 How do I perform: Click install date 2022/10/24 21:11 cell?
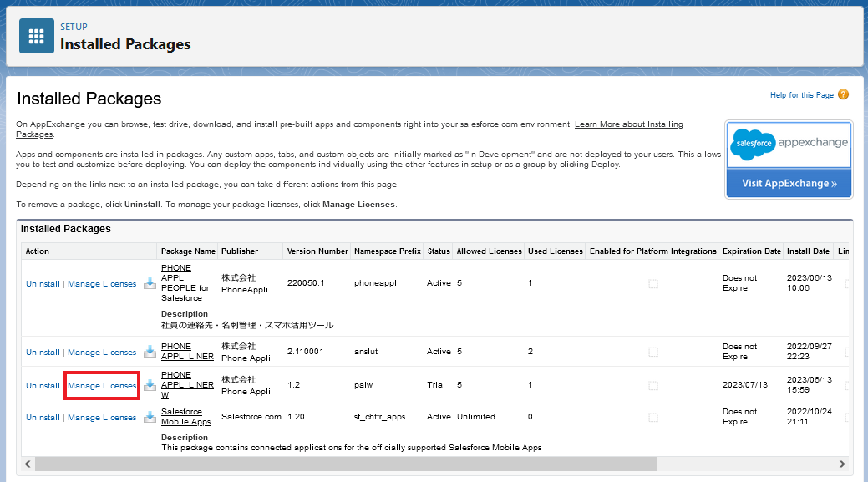coord(810,417)
